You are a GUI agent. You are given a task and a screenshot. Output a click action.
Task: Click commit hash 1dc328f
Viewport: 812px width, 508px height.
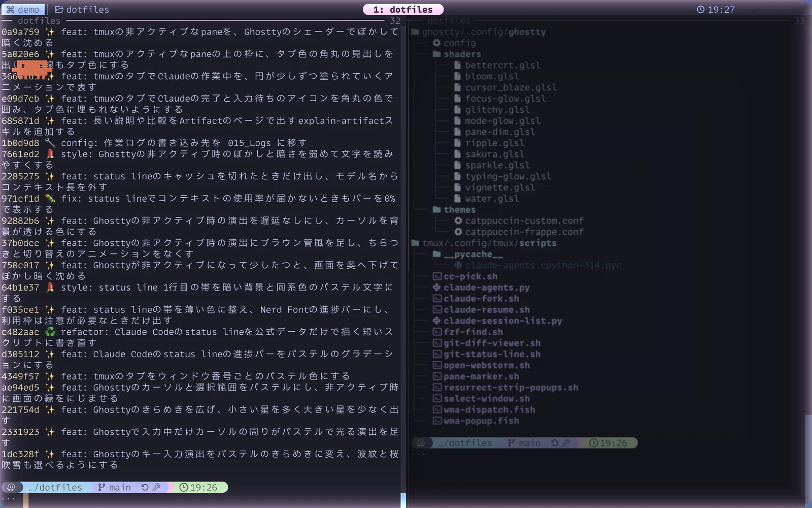(20, 454)
